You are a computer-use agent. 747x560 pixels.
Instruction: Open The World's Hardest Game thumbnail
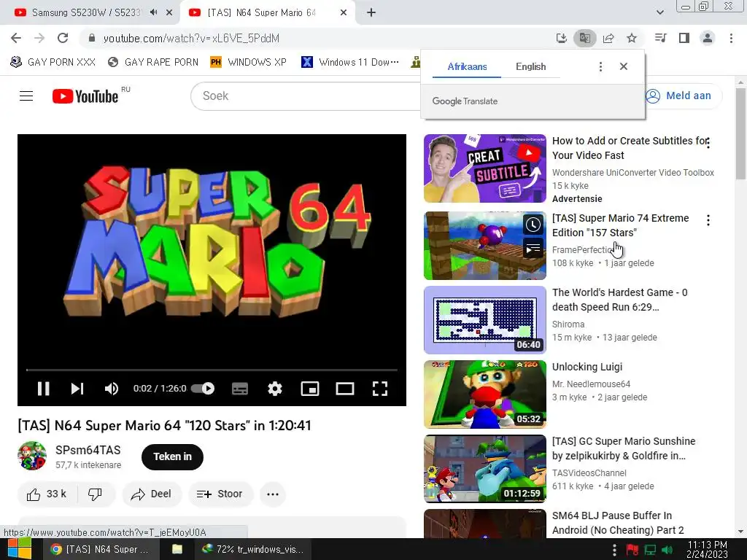pos(484,319)
